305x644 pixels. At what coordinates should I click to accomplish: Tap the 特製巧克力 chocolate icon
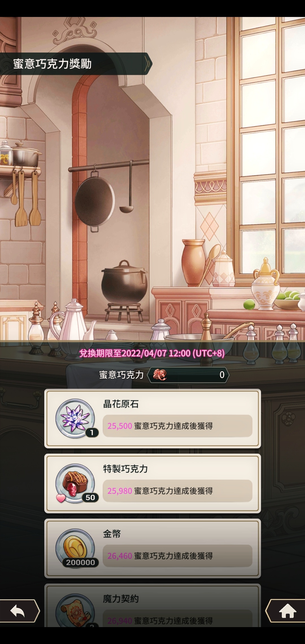click(75, 483)
